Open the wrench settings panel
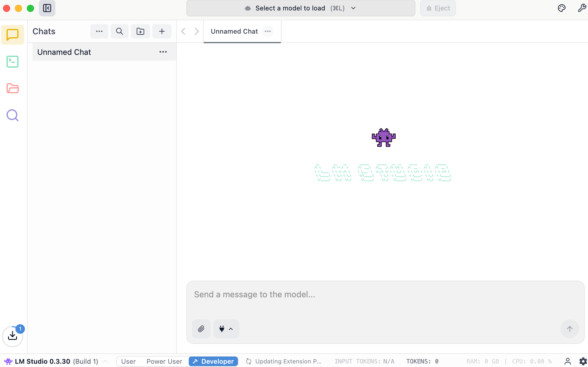Screen dimensions: 588x367 pyautogui.click(x=582, y=8)
